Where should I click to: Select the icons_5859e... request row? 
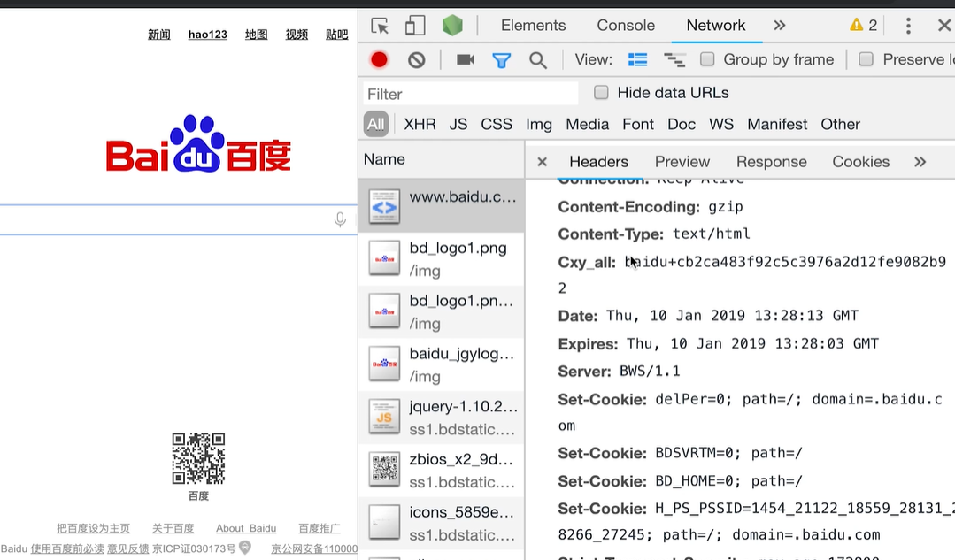(442, 524)
